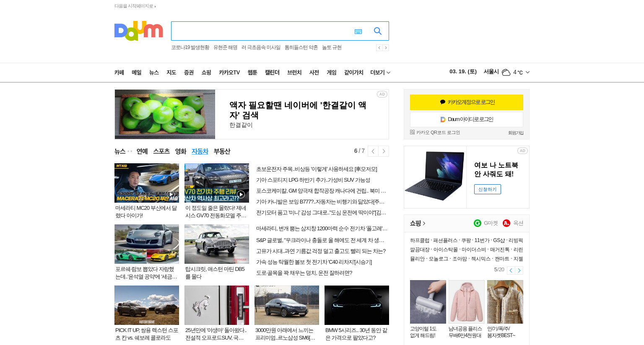This screenshot has height=345, width=644.
Task: Expand the Seoul weather dropdown
Action: [527, 72]
